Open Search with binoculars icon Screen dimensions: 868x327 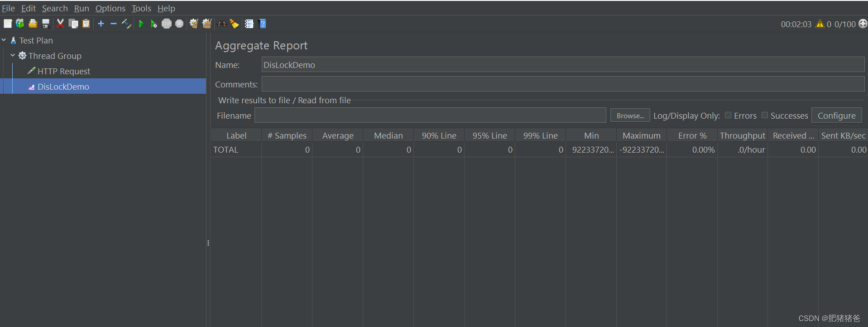[222, 24]
